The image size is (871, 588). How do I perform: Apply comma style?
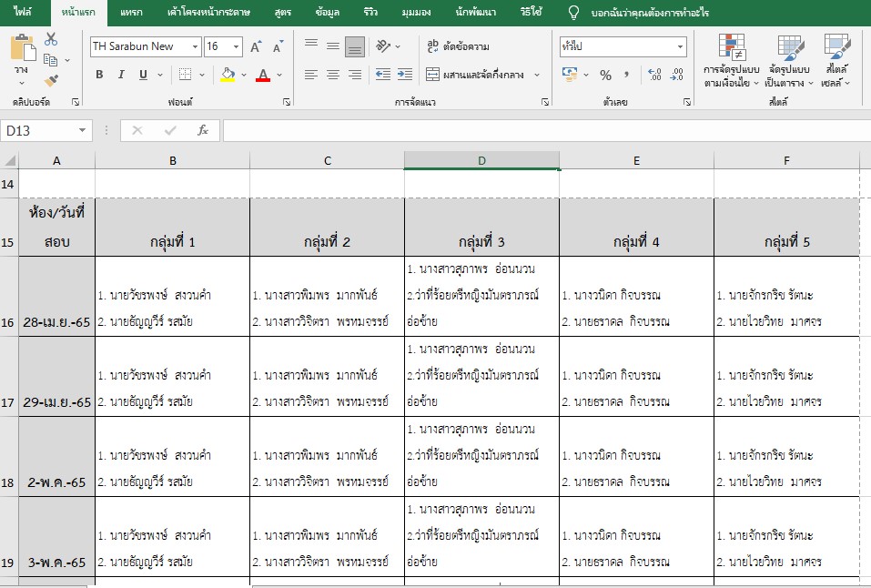[626, 75]
